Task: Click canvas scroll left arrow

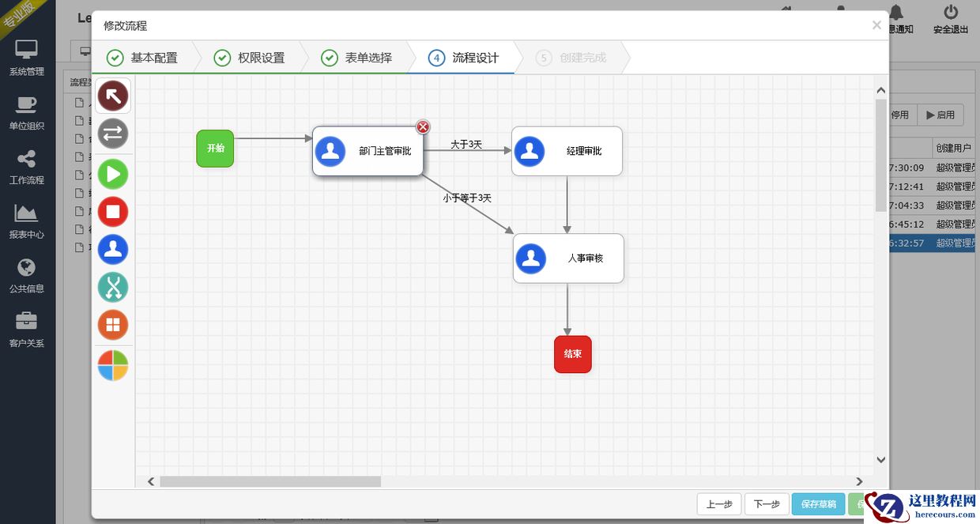Action: [x=152, y=481]
